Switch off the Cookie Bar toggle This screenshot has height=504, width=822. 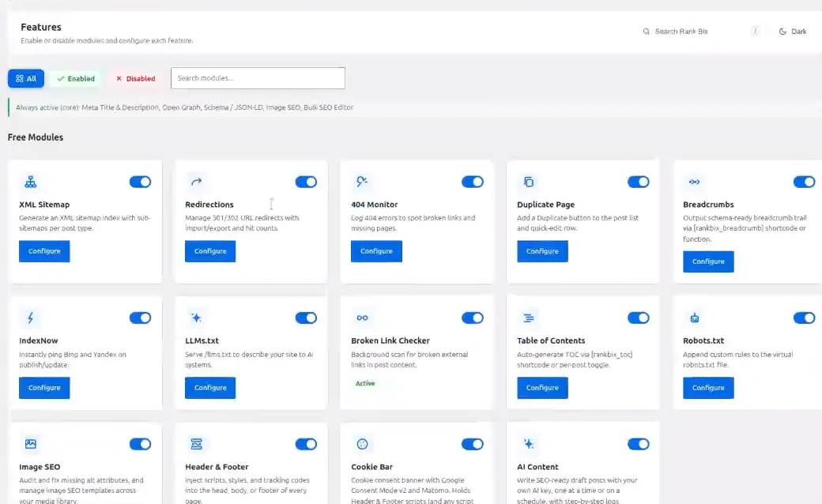(x=473, y=444)
